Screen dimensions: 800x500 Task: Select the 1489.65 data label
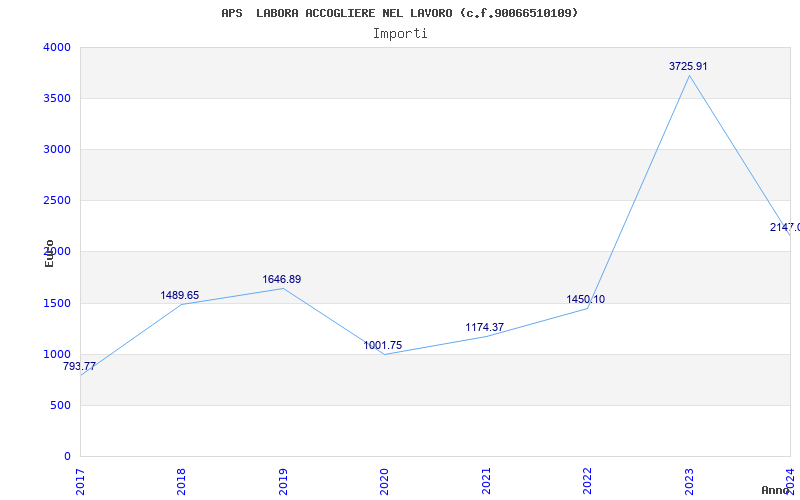[180, 295]
